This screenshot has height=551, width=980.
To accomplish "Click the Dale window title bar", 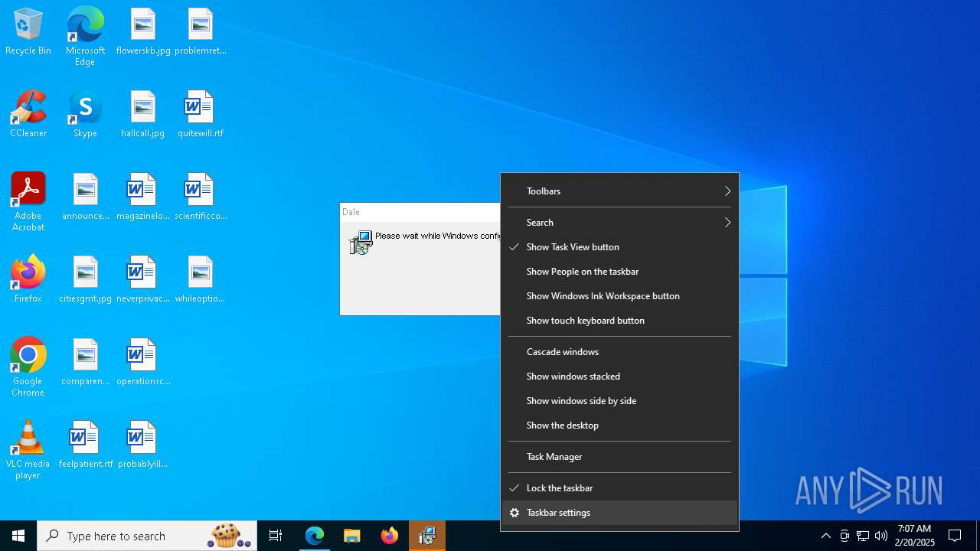I will (420, 212).
